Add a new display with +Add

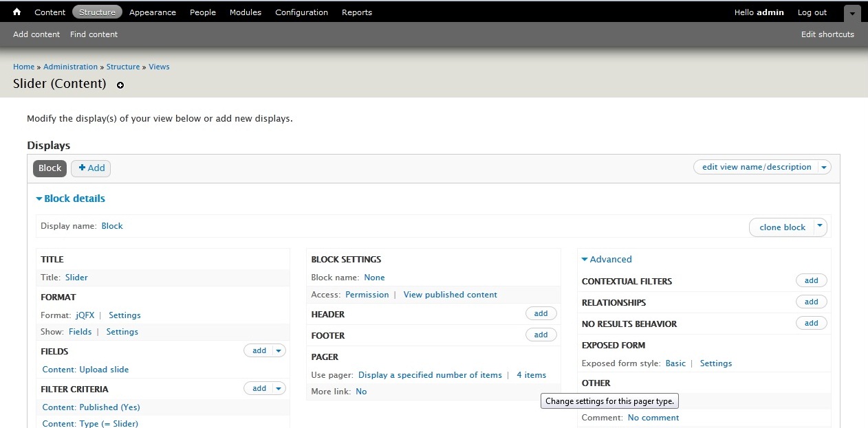[91, 168]
